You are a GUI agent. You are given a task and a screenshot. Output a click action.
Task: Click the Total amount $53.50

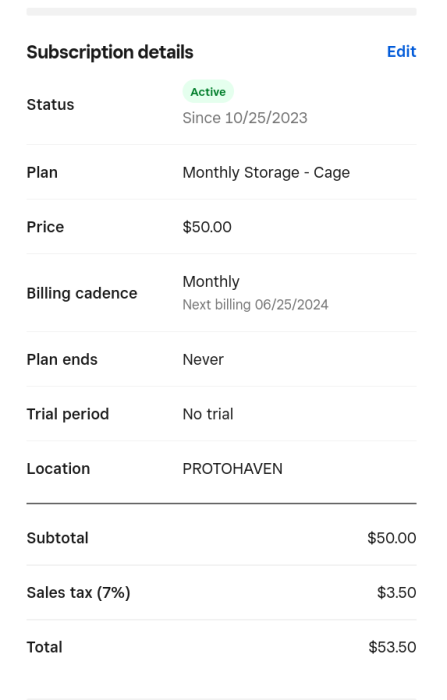pos(393,647)
